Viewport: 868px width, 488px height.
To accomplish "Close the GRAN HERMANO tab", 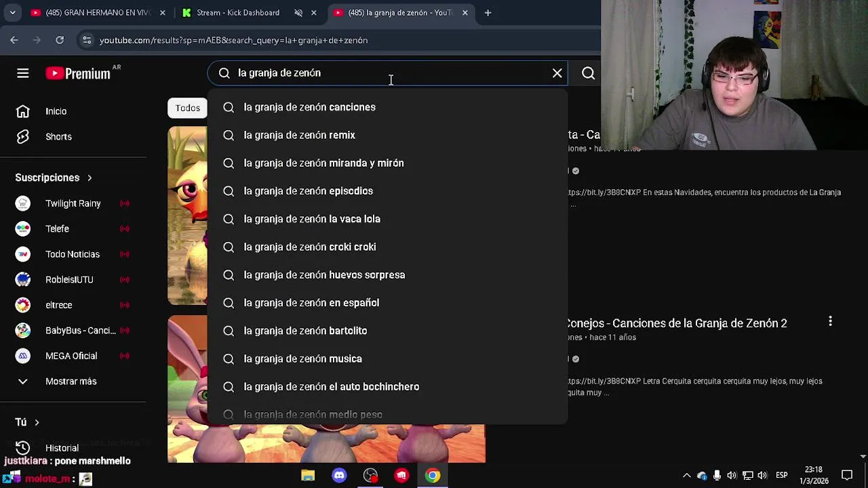I will [x=162, y=13].
